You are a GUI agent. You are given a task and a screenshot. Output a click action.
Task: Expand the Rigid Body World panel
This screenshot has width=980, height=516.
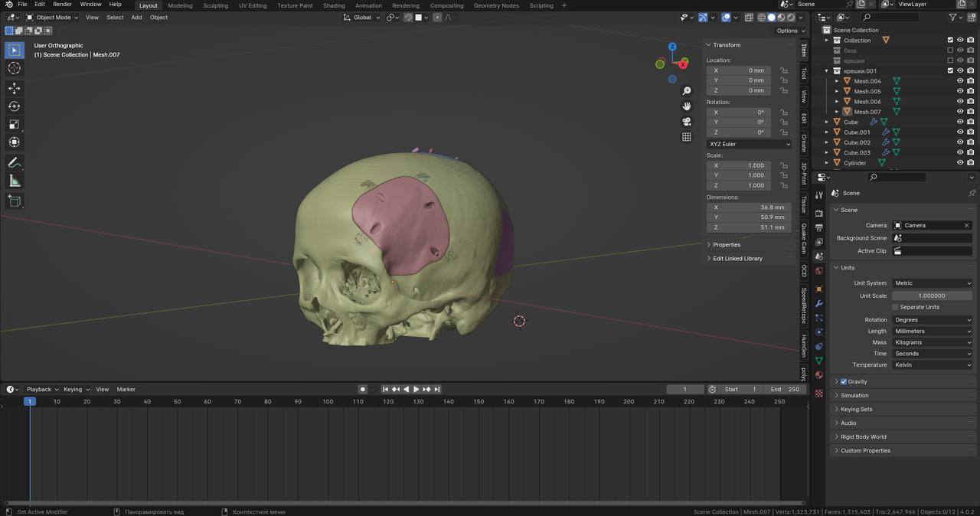tap(864, 437)
